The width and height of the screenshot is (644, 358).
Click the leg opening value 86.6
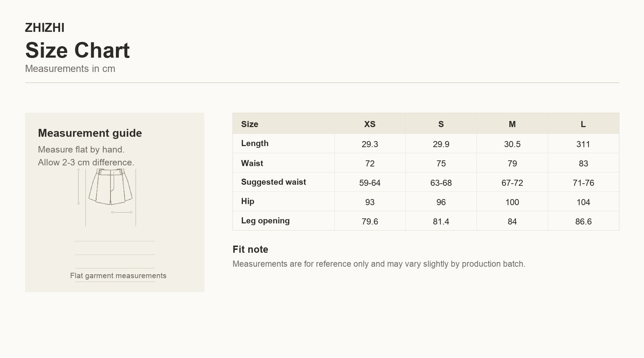click(583, 221)
